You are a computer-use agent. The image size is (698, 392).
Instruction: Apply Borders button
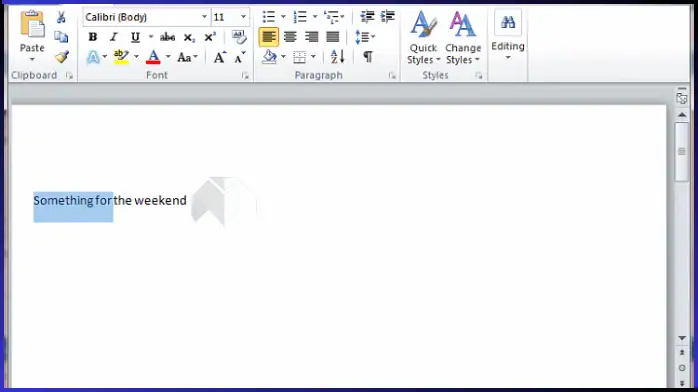(x=300, y=57)
